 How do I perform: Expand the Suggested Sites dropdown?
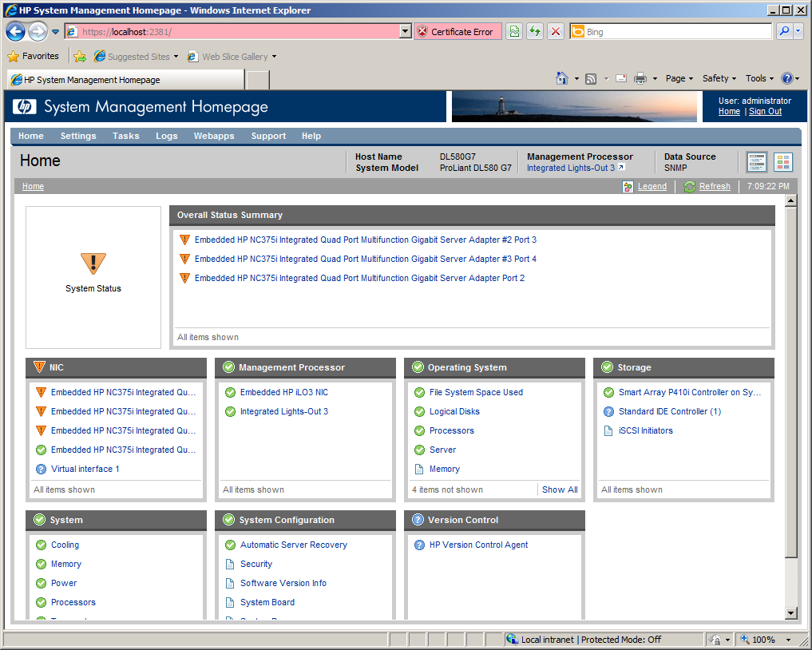pyautogui.click(x=176, y=57)
